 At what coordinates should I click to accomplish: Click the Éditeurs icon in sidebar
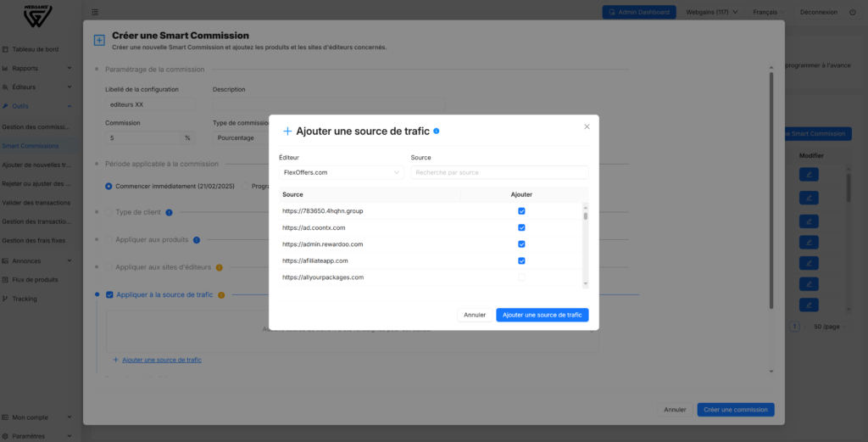point(5,87)
